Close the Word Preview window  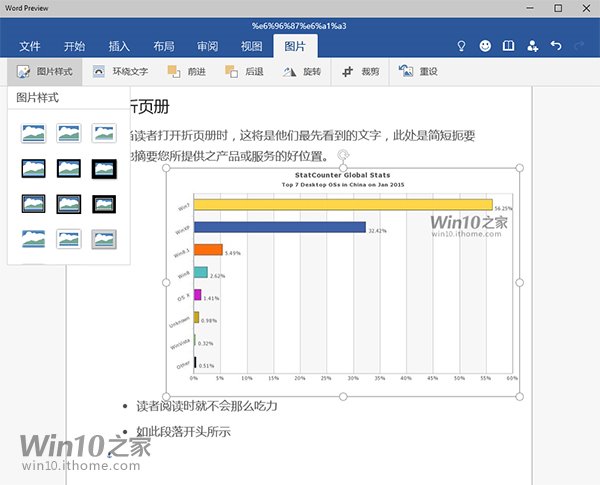[x=586, y=8]
